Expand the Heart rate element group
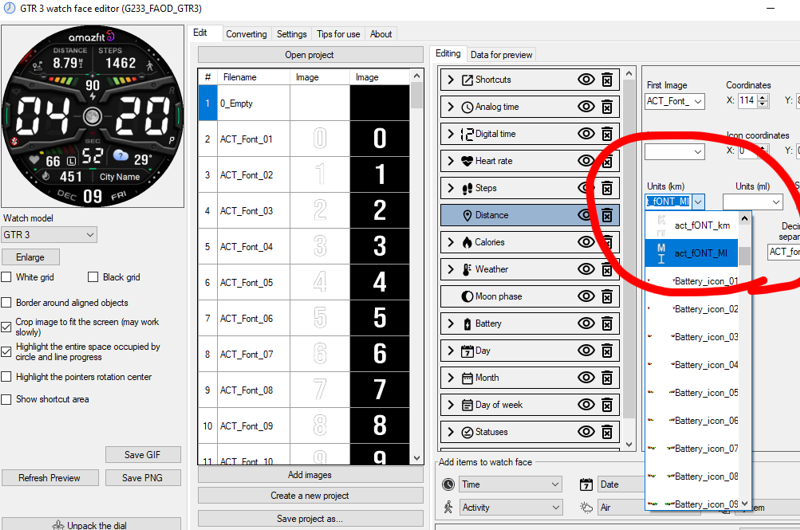Screen dimensions: 800x530 (x=451, y=161)
